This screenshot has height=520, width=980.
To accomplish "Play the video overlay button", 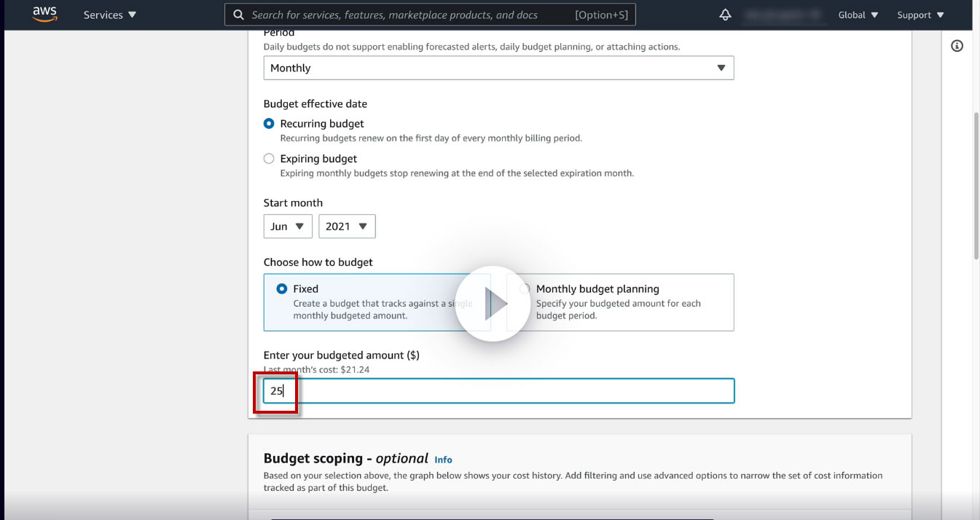I will (493, 303).
